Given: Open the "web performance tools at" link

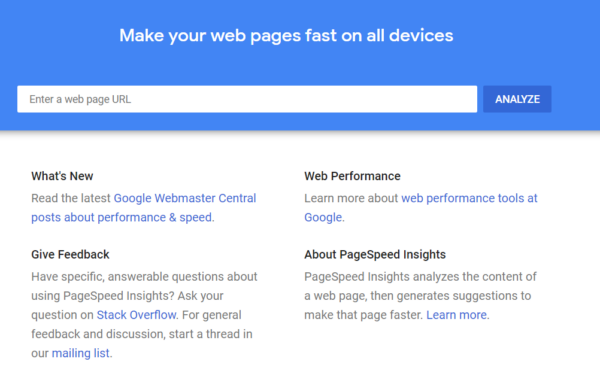Looking at the screenshot, I should tap(469, 198).
